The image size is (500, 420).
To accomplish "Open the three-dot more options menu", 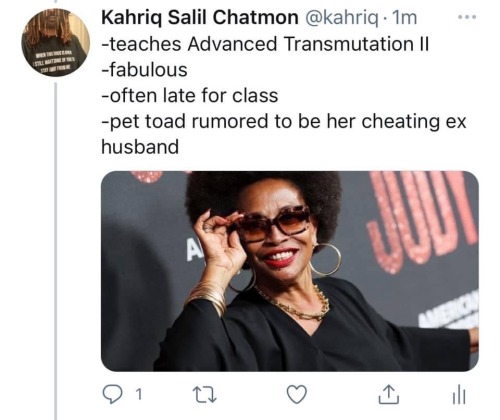I will pos(467,17).
